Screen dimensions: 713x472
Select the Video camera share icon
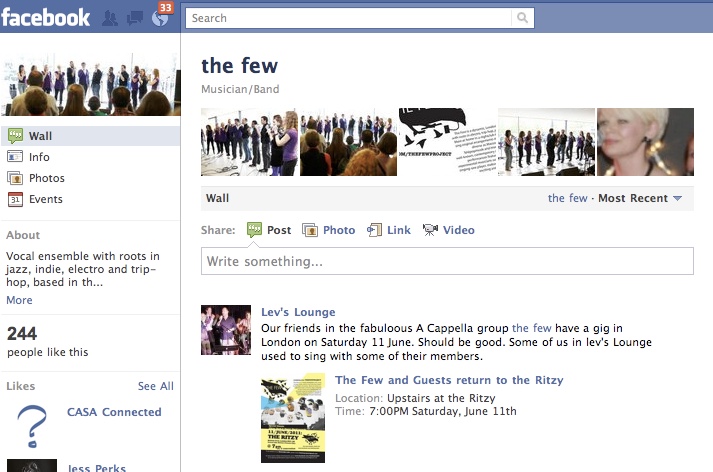(x=430, y=230)
